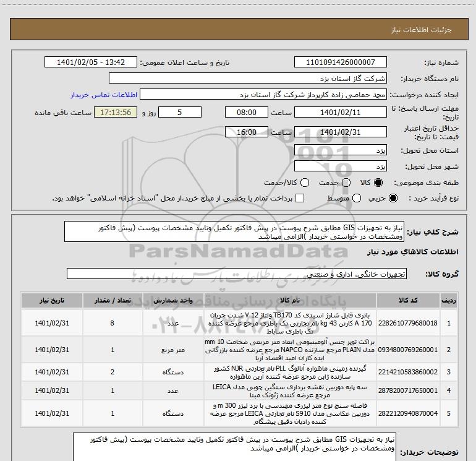This screenshot has width=476, height=461.
Task: Click the delivery province field یزد
Action: tap(340, 150)
